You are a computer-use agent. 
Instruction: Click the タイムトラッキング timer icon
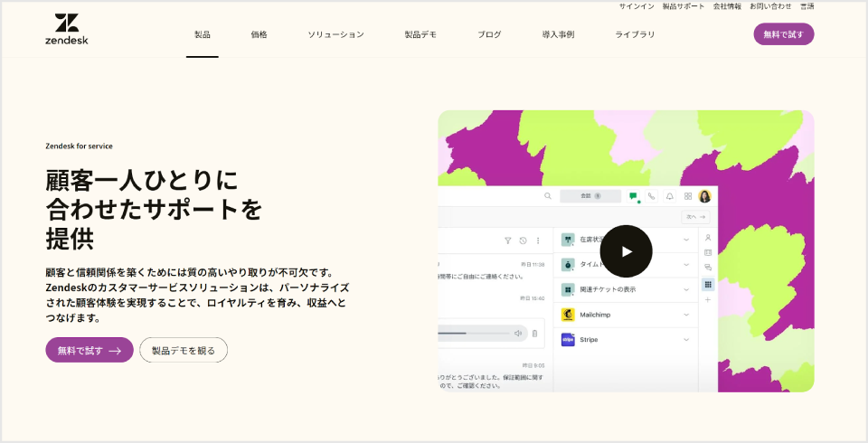[568, 265]
